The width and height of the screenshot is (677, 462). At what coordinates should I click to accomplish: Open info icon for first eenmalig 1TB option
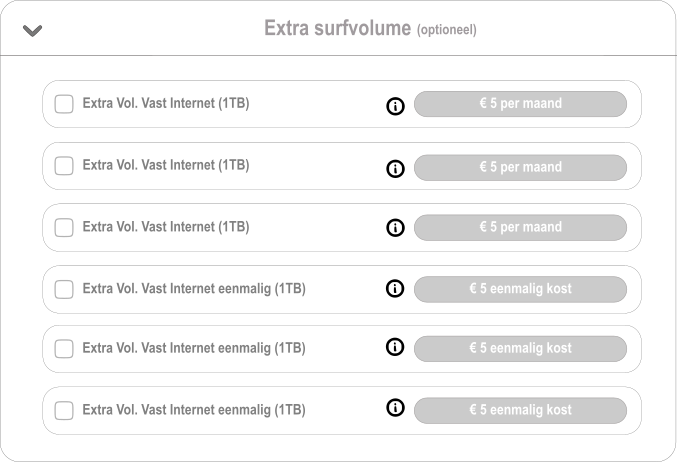(395, 288)
